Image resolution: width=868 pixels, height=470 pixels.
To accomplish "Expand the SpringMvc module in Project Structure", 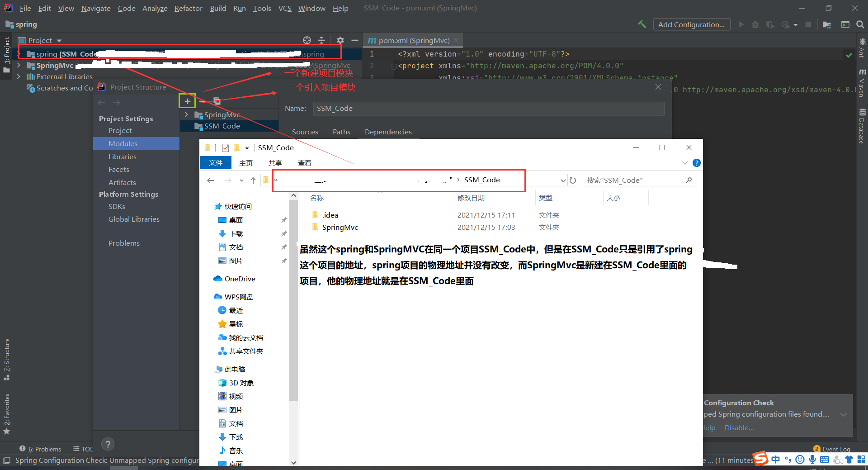I will pyautogui.click(x=186, y=114).
